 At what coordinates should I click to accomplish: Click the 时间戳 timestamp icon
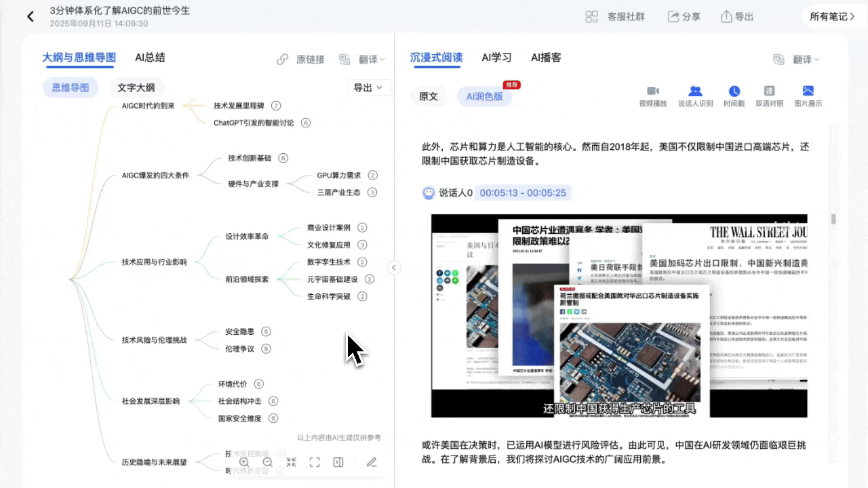point(734,96)
